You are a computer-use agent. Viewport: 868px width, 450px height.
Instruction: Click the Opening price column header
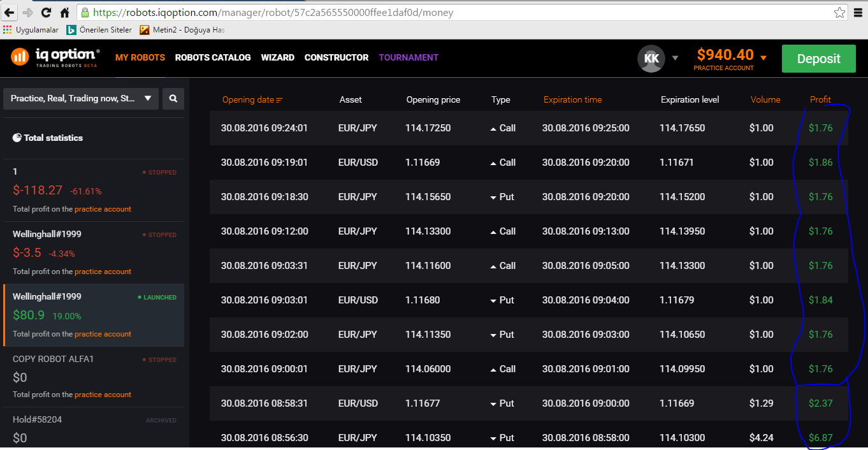(x=433, y=99)
